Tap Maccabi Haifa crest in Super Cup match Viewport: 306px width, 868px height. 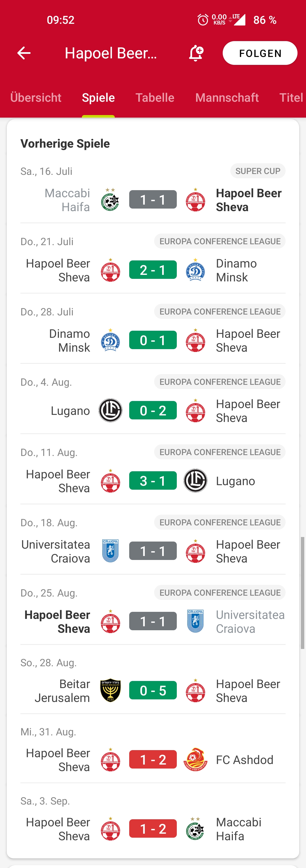coord(110,200)
